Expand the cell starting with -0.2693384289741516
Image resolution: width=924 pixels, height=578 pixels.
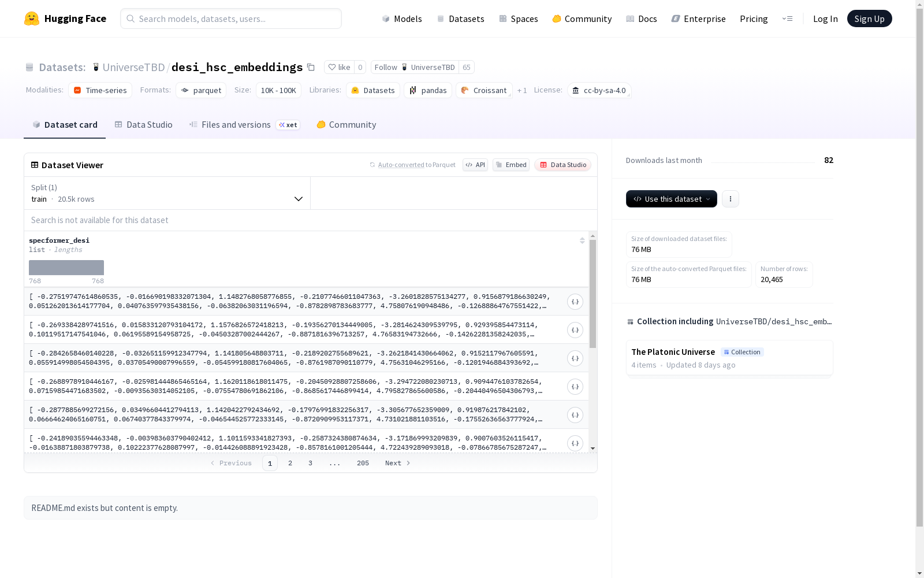click(575, 330)
